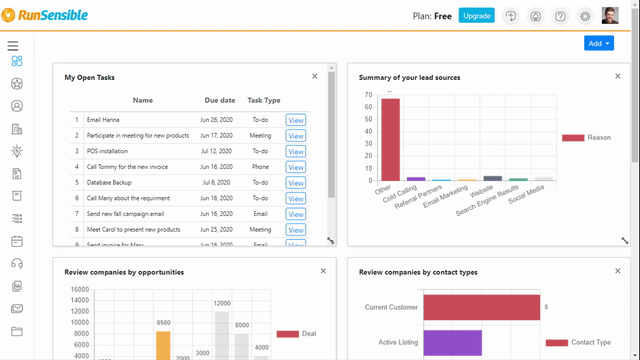
Task: Click the history clock icon in header
Action: click(x=511, y=16)
